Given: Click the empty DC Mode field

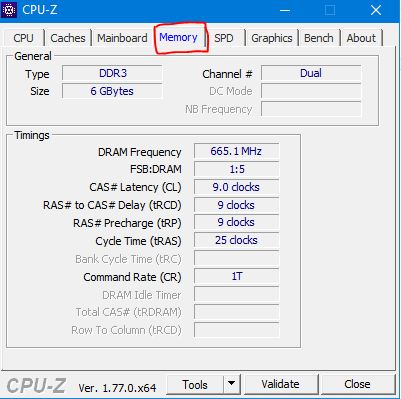Looking at the screenshot, I should [x=311, y=91].
